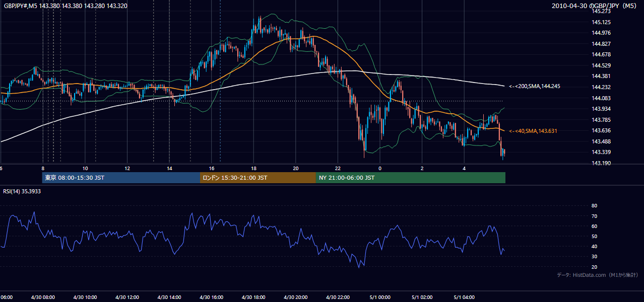Screen dimensions: 644x302
Task: Click the 4/30 14:00 bottom time label
Action: [x=169, y=297]
